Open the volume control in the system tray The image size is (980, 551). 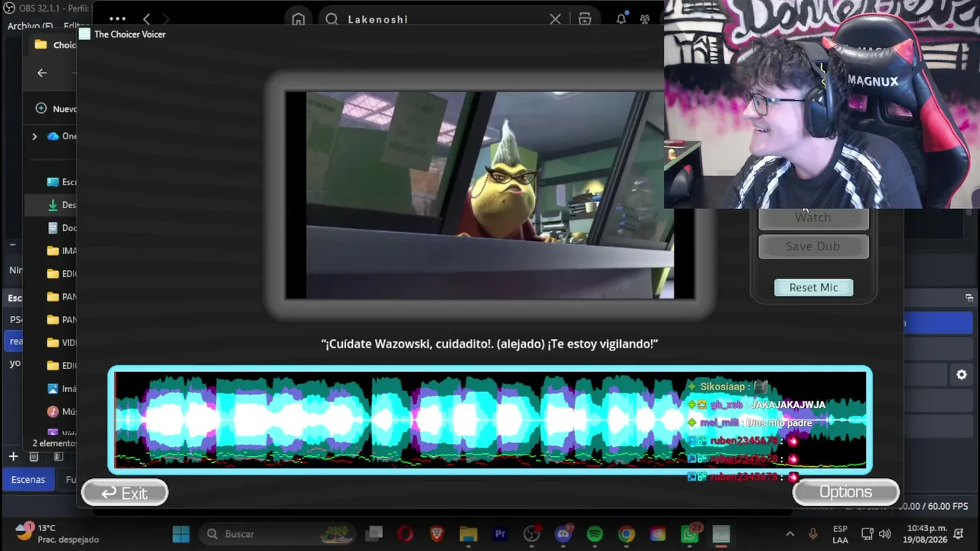pos(885,534)
